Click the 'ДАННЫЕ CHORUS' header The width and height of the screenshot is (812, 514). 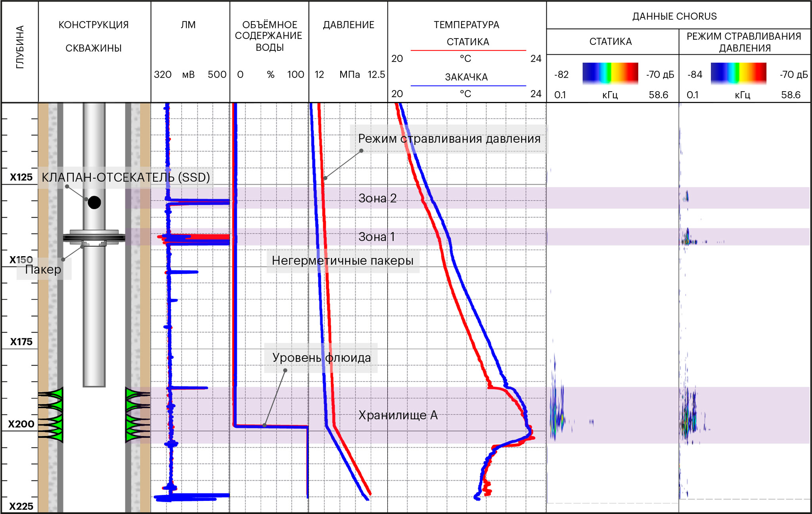[x=674, y=16]
